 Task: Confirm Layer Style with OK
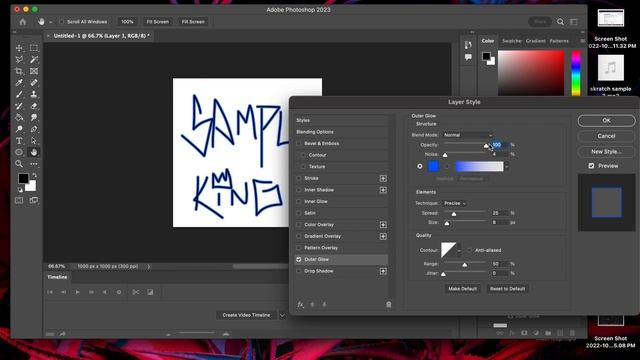pos(607,120)
